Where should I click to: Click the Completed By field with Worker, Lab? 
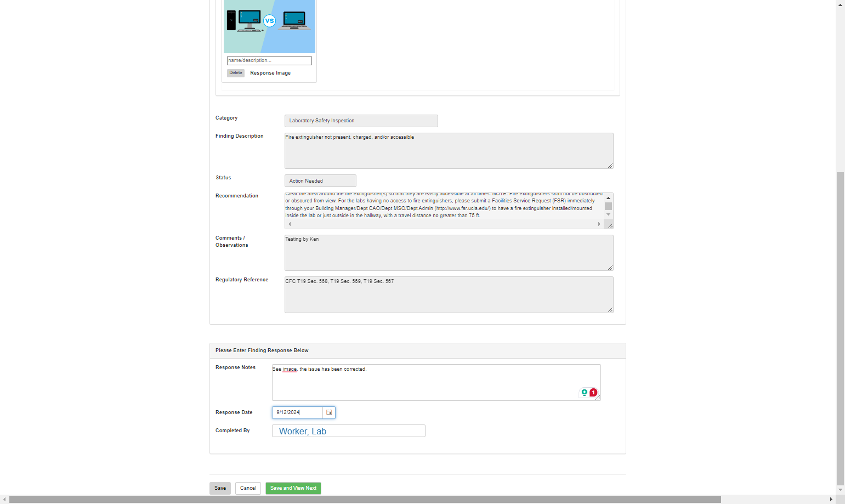tap(349, 431)
